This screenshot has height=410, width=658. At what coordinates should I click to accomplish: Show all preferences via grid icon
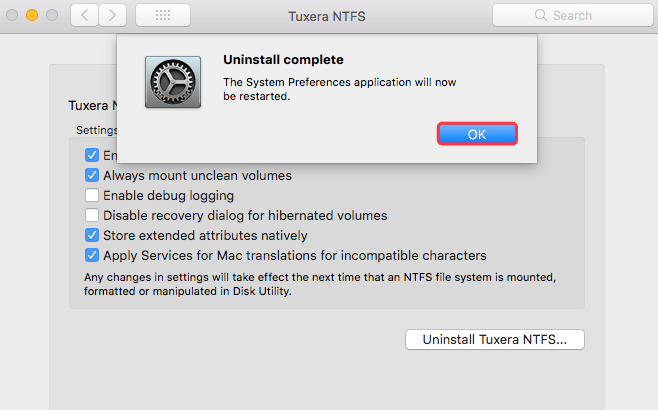click(162, 15)
